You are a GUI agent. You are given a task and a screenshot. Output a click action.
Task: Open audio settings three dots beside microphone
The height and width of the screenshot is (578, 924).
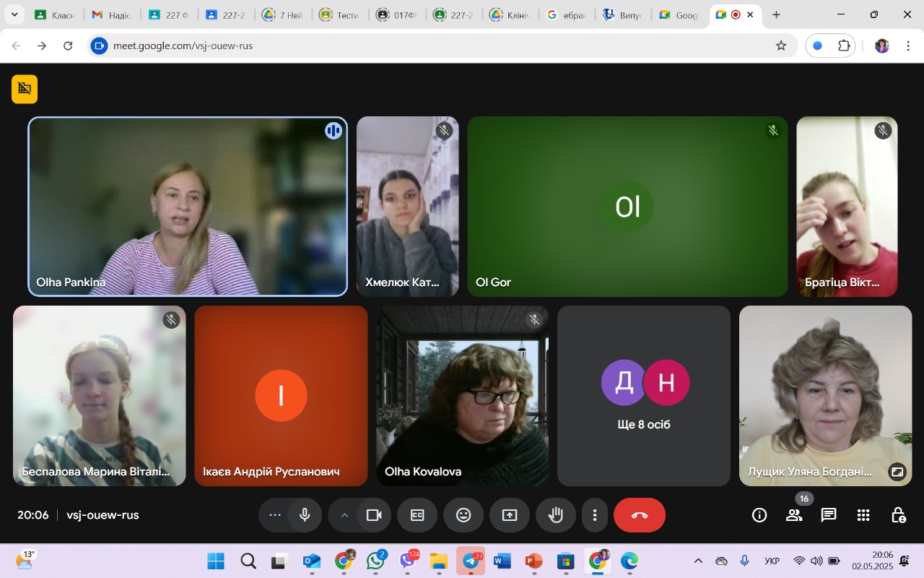(x=275, y=515)
